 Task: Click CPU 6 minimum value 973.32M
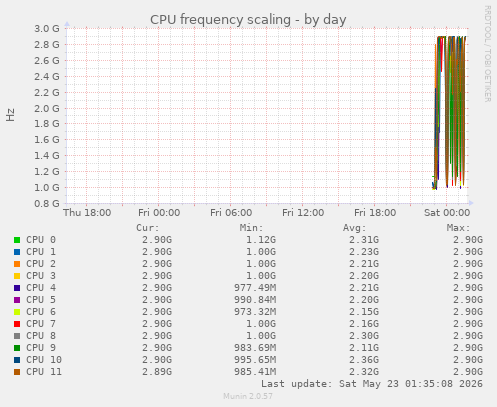(x=255, y=312)
